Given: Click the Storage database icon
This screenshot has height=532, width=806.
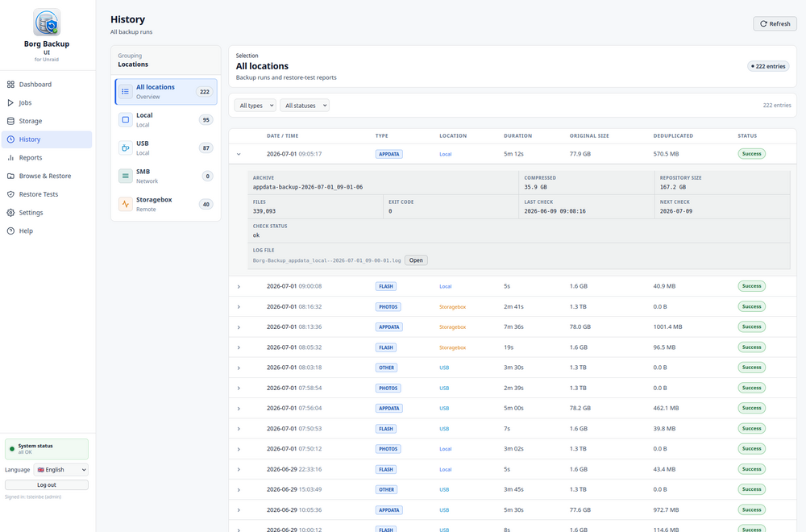Looking at the screenshot, I should point(10,121).
